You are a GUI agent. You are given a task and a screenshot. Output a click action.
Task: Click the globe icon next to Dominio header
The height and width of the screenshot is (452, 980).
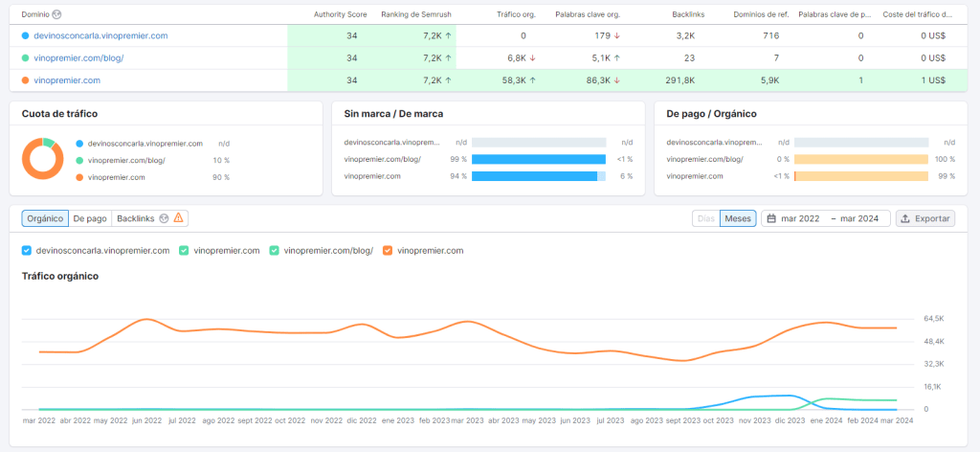click(56, 14)
